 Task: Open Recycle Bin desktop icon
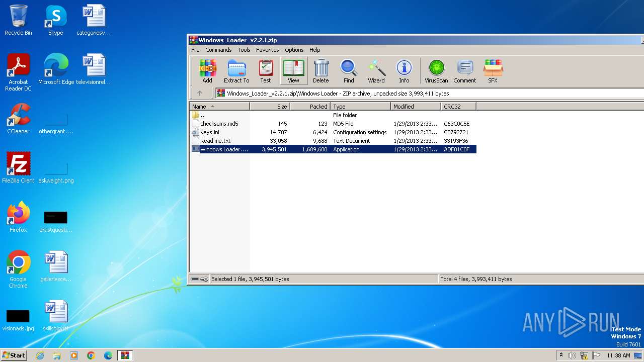click(18, 20)
